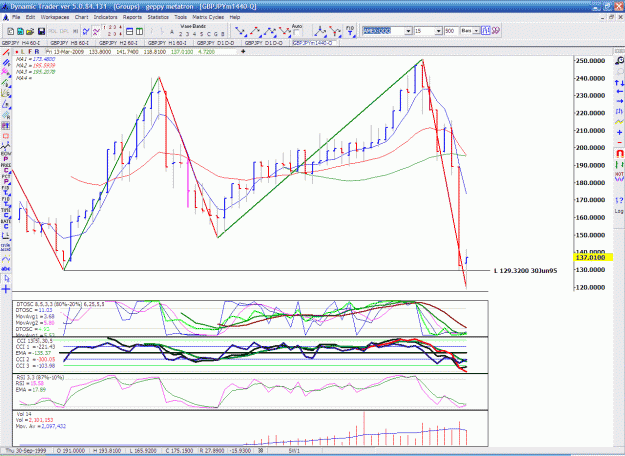Click the new chart document icon

11,31
